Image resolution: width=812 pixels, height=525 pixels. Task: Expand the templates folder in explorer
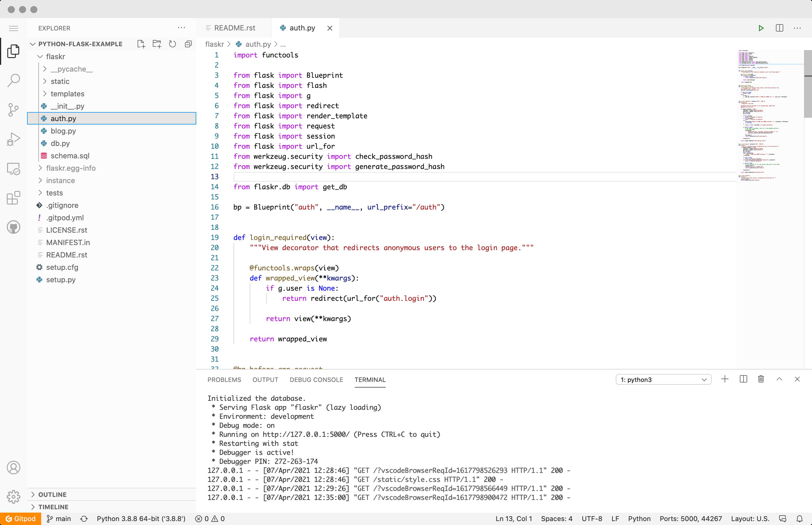(x=67, y=93)
